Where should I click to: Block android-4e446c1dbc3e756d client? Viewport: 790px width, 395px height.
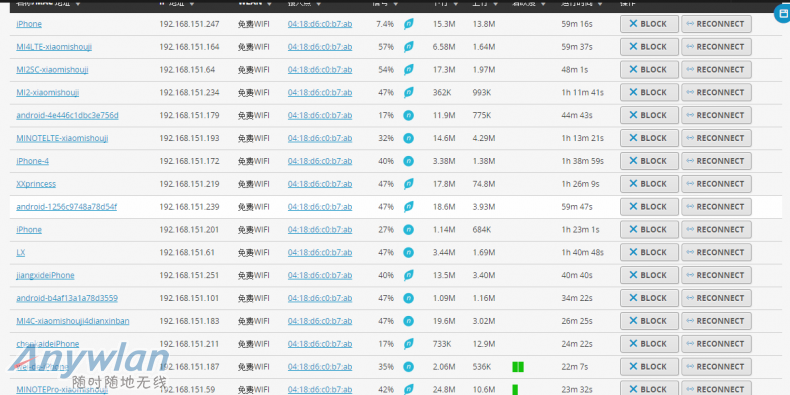pos(649,115)
